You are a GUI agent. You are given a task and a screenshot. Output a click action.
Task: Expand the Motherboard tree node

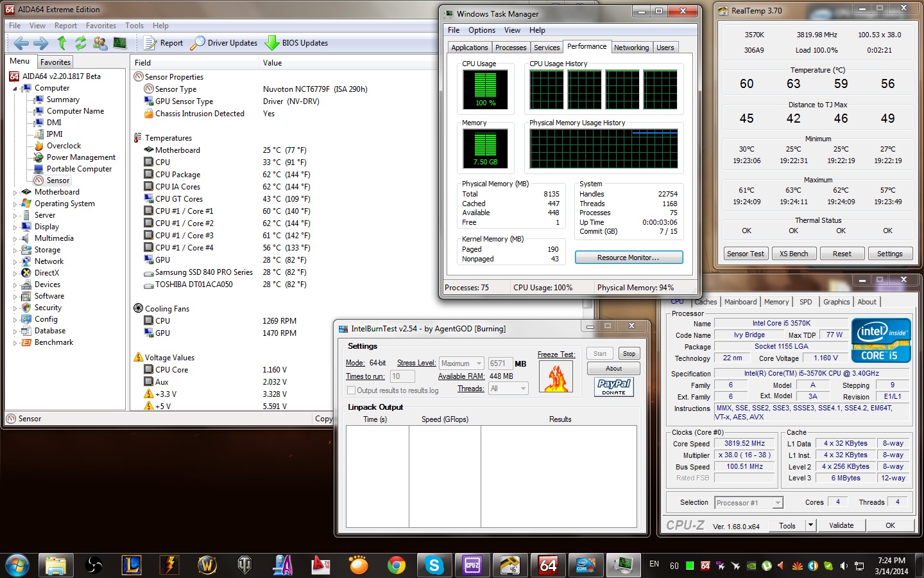[x=15, y=192]
